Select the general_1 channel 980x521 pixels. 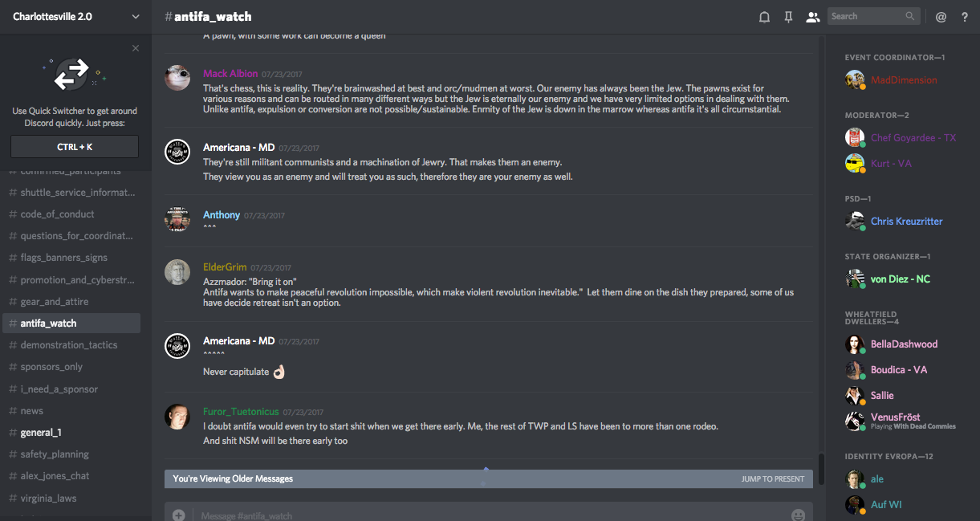coord(41,433)
